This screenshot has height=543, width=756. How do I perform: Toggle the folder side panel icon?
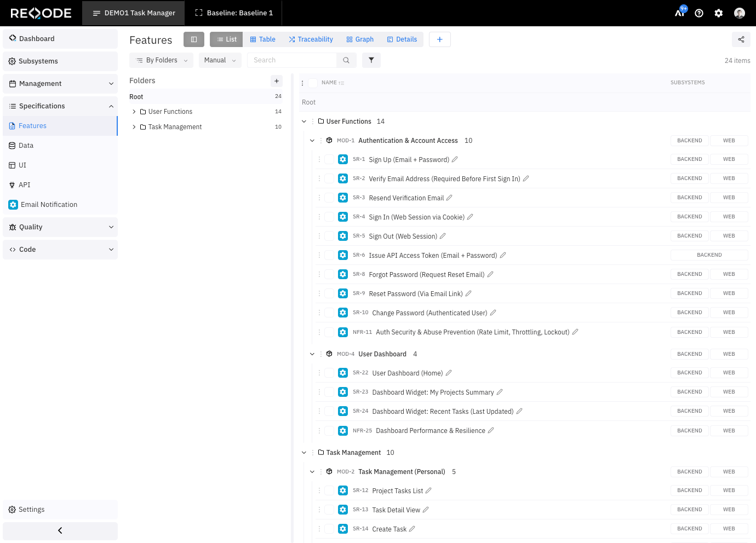coord(194,39)
